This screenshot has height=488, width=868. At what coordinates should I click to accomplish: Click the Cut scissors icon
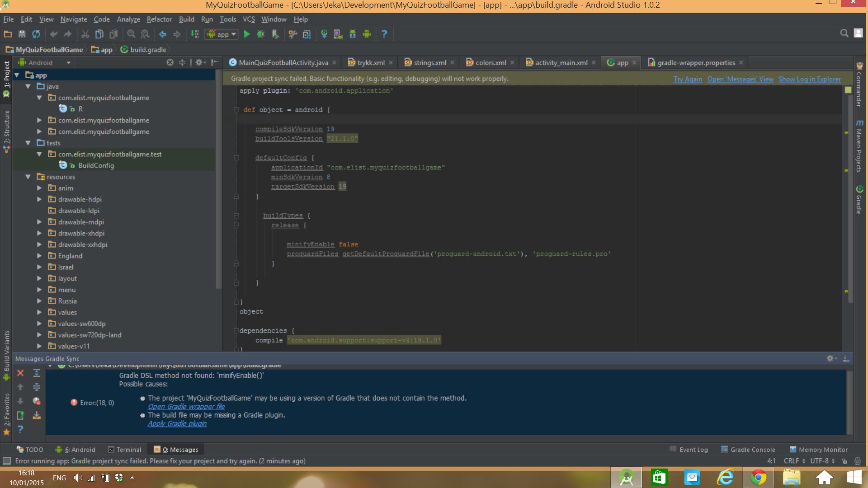pyautogui.click(x=85, y=34)
